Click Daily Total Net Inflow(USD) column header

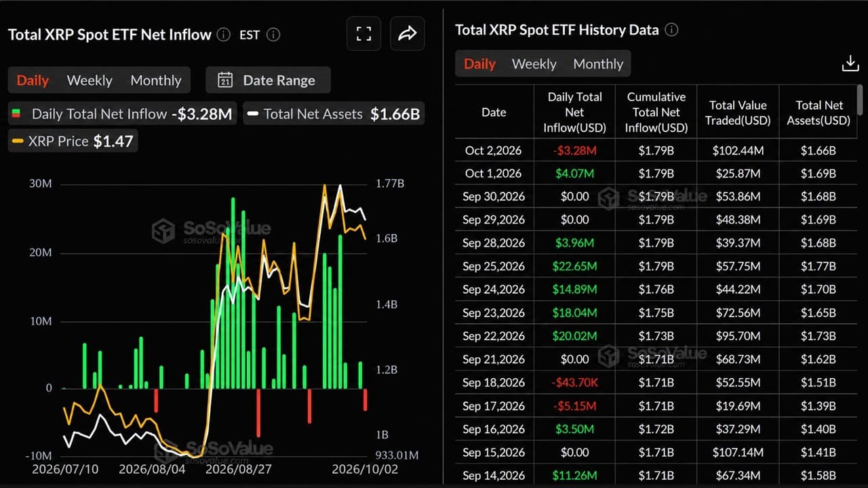574,113
